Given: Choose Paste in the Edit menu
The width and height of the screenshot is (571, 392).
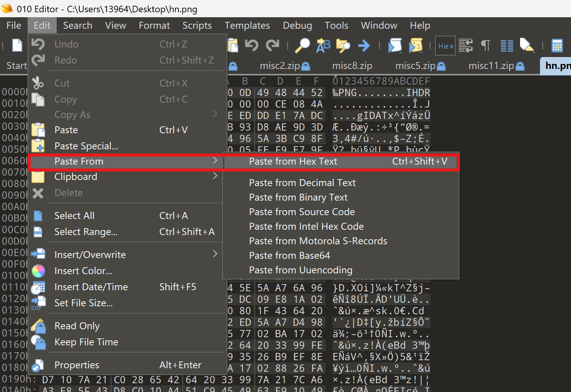Looking at the screenshot, I should click(x=127, y=130).
